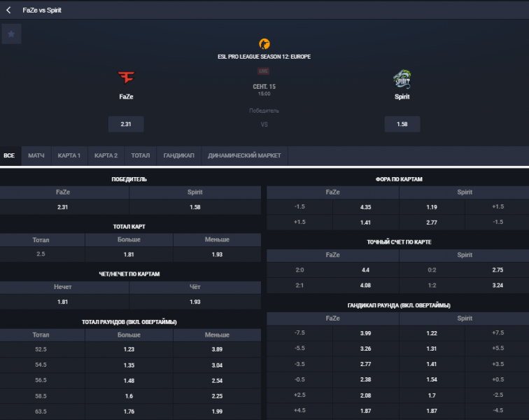529x420 pixels.
Task: Choose Чёт odds 1.93
Action: (x=195, y=302)
